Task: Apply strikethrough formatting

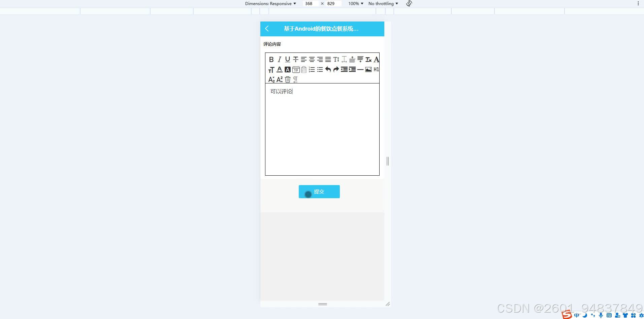Action: click(x=295, y=60)
